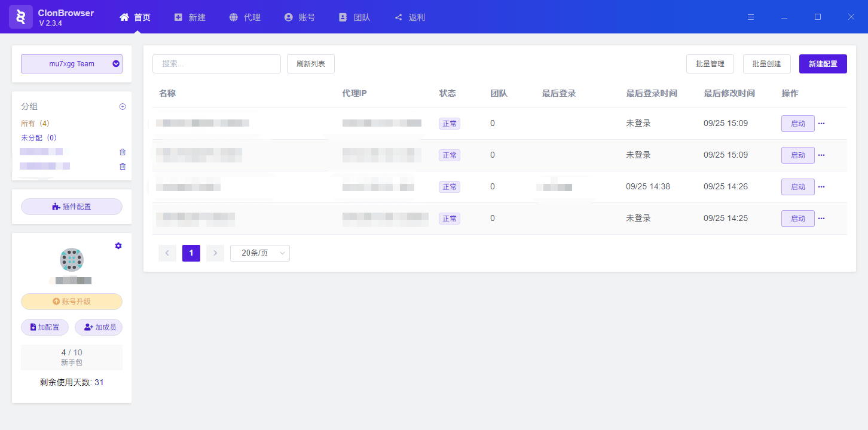This screenshot has height=430, width=868.
Task: Open the profile settings gear icon
Action: [x=118, y=245]
